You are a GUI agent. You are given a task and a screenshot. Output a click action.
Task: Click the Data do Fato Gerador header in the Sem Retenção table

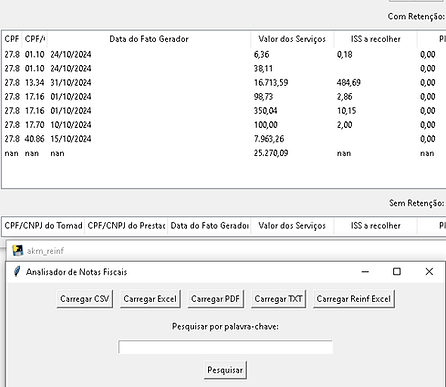click(209, 226)
